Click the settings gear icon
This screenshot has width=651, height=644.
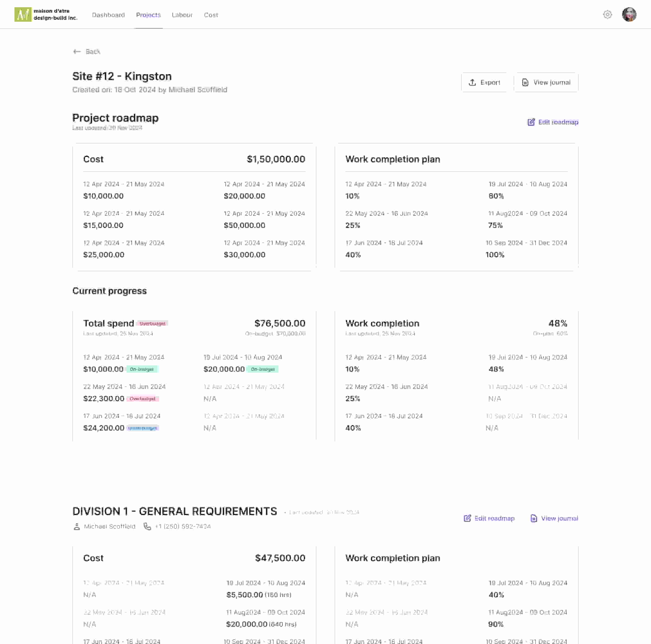click(607, 14)
